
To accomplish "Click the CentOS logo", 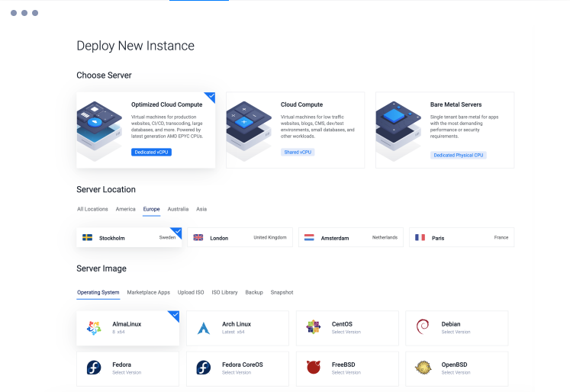I will pyautogui.click(x=314, y=327).
